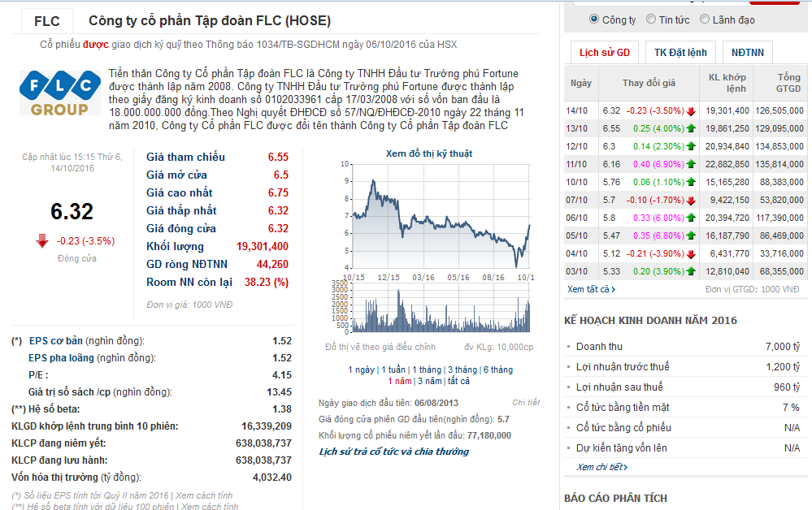Open the NĐTNN tab
Screen dimensions: 812x510
click(x=747, y=52)
